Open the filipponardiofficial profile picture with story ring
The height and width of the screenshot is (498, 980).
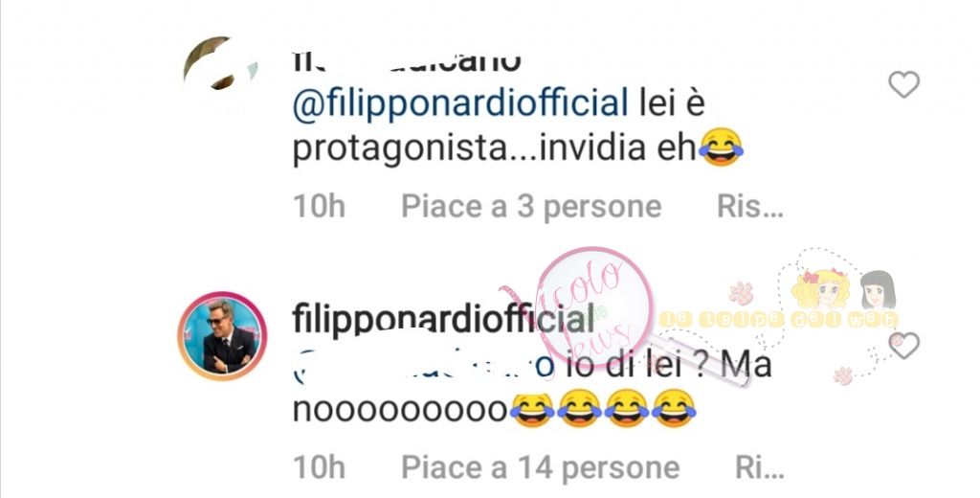point(222,336)
